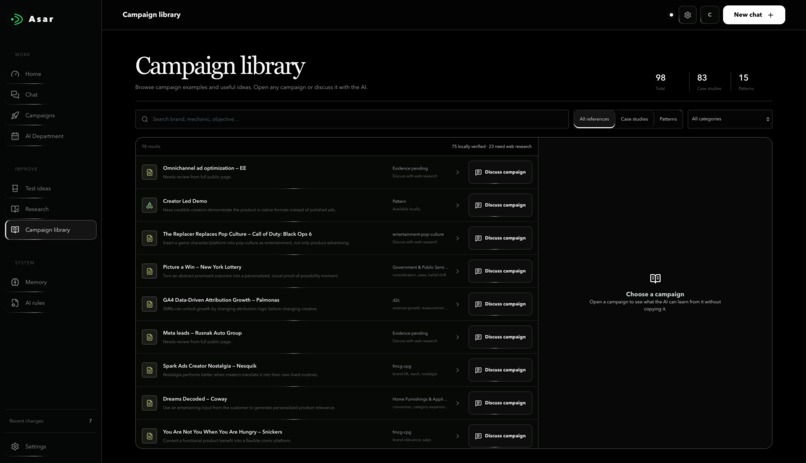Open AI rules in sidebar
The image size is (806, 463).
click(x=50, y=303)
